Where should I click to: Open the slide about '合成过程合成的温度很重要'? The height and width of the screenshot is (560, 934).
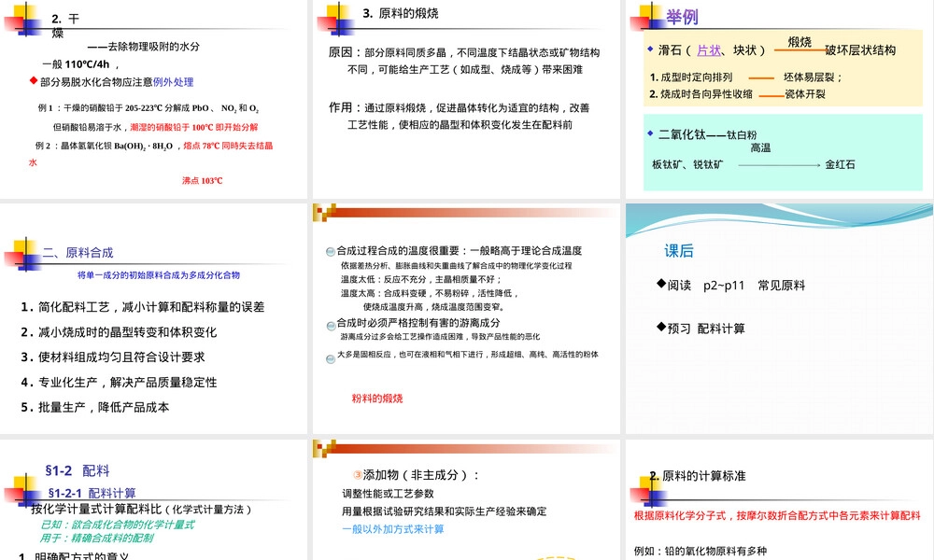point(466,318)
